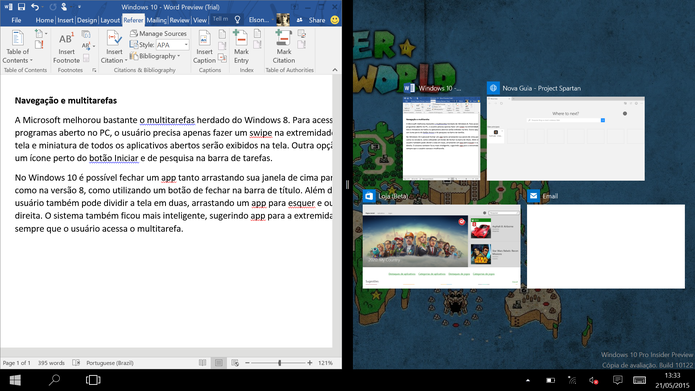Image resolution: width=695 pixels, height=391 pixels.
Task: Click the Tell me search box
Action: pos(220,19)
